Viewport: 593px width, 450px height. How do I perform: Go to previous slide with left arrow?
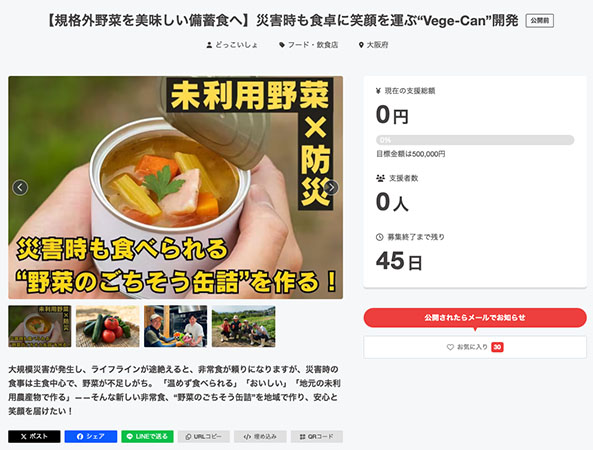[20, 188]
